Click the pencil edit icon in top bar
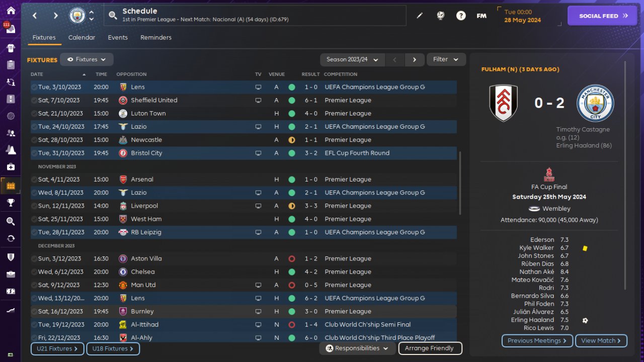644x362 pixels. point(420,16)
